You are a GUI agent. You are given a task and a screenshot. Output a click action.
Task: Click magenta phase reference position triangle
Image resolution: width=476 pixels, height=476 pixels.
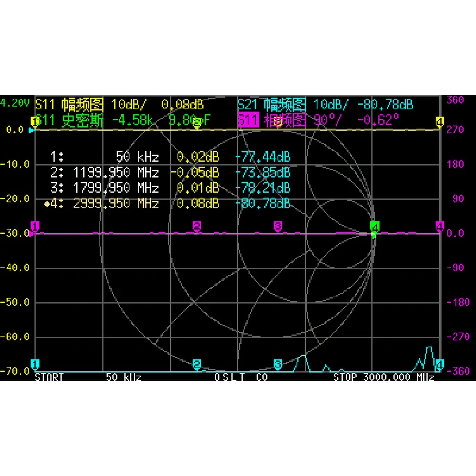(x=31, y=234)
